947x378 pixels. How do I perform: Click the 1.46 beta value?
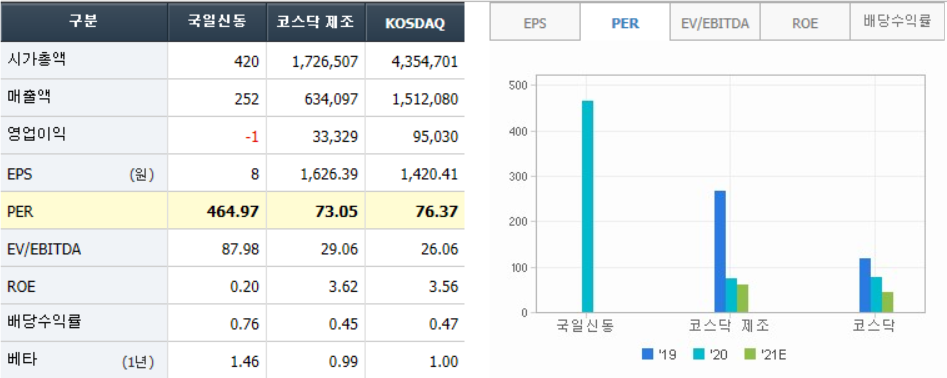click(x=245, y=362)
